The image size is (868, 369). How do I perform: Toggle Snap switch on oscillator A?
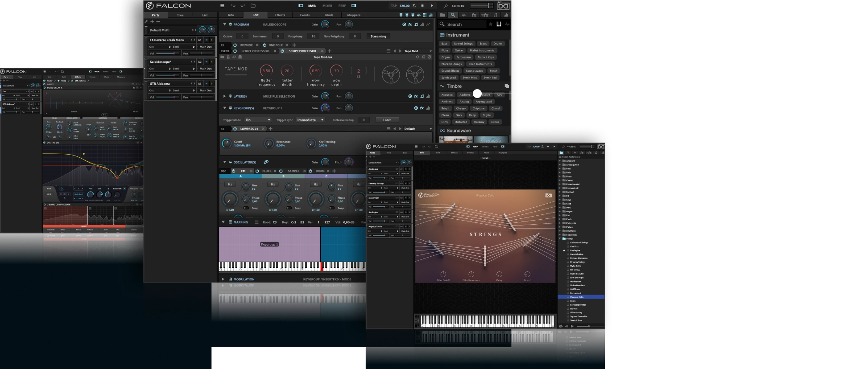tap(245, 208)
